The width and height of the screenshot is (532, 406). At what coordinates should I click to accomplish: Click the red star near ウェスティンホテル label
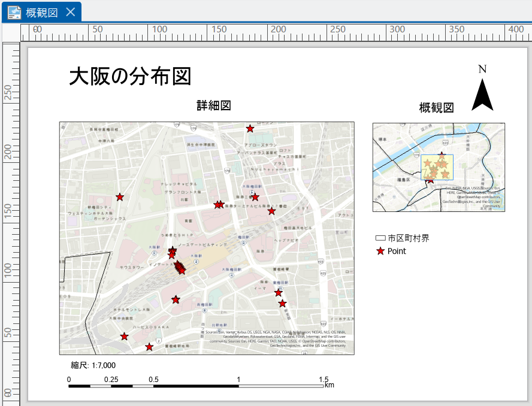tap(120, 197)
